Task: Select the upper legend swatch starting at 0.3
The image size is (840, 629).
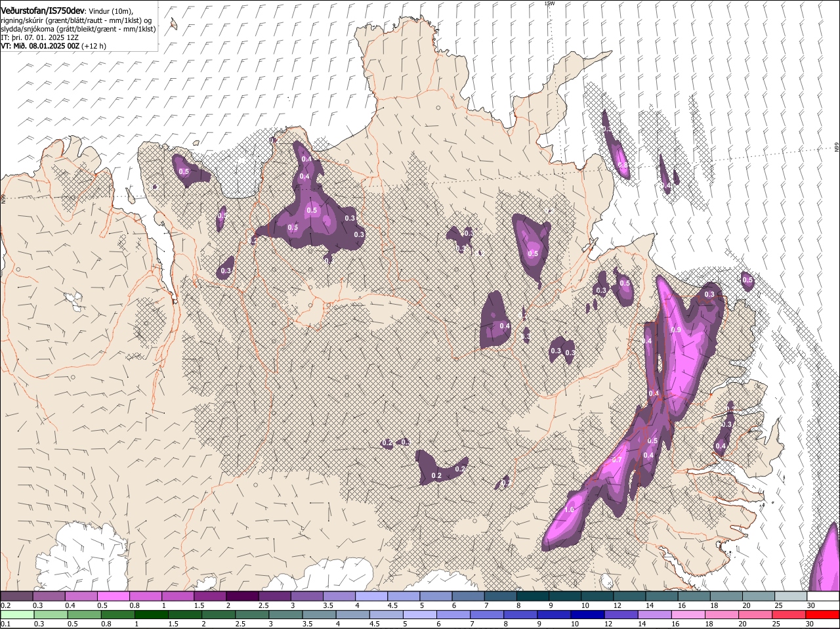Action: tap(49, 596)
